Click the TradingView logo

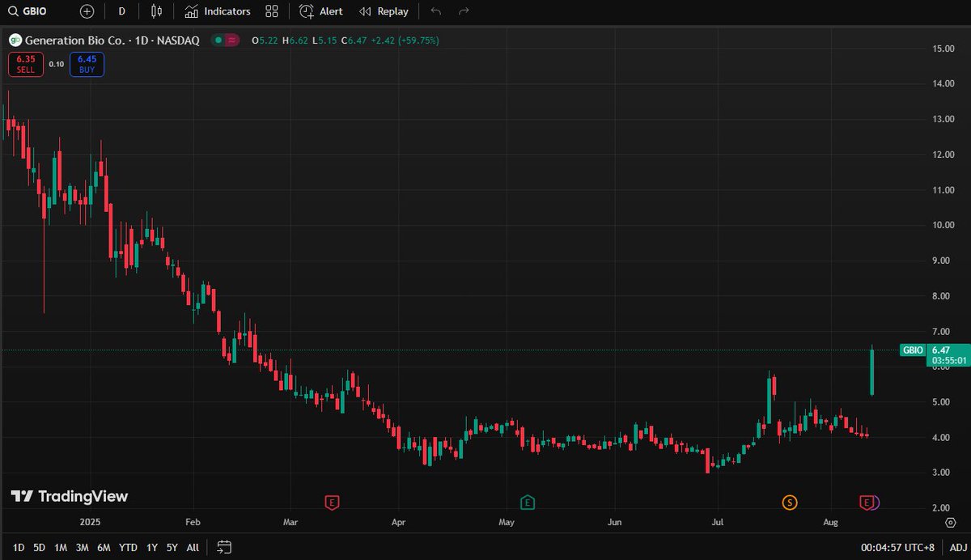click(x=69, y=496)
